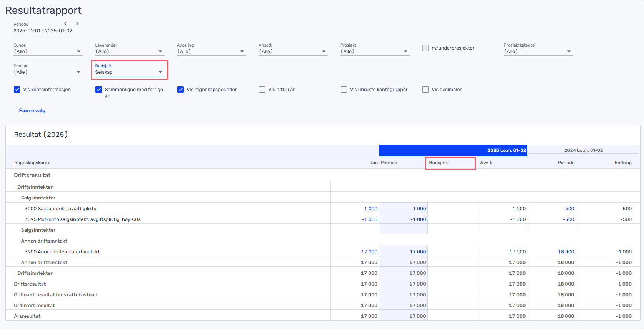Open the Leverandør dropdown
This screenshot has height=329, width=644.
tap(130, 52)
